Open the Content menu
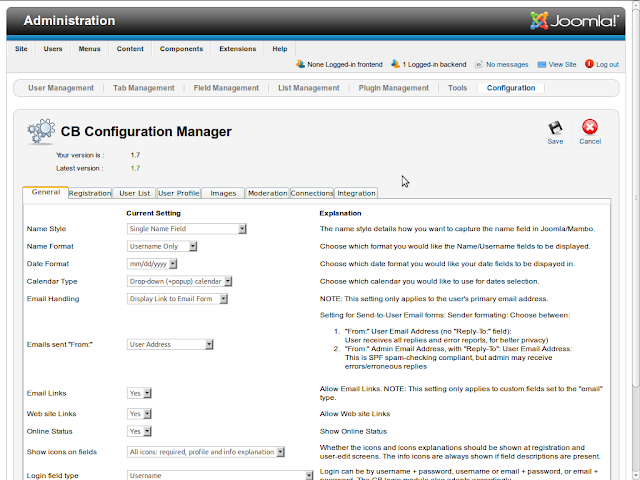This screenshot has height=480, width=640. coord(130,49)
